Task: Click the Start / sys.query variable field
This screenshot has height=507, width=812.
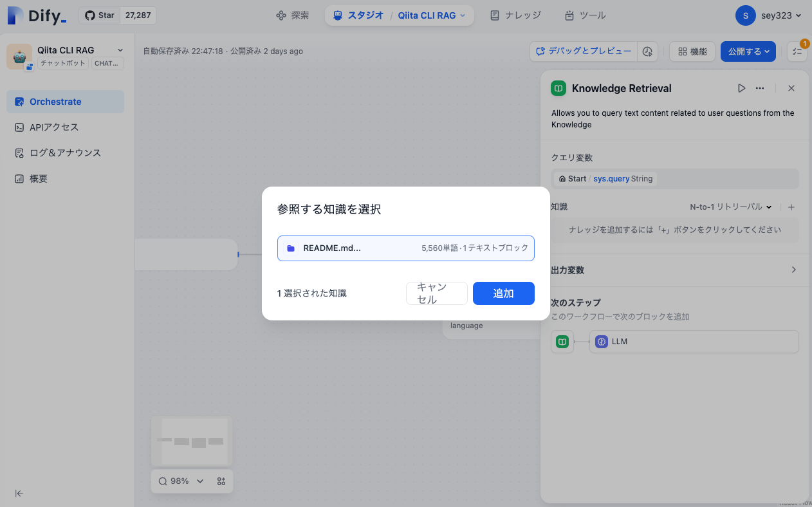Action: (x=675, y=179)
